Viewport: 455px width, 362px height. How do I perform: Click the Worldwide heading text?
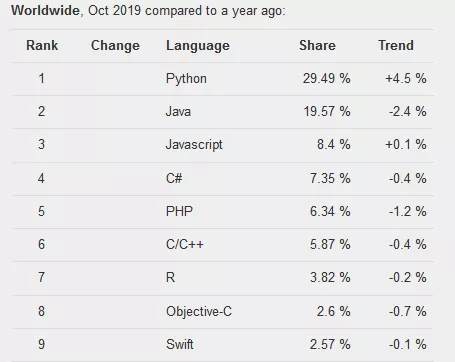coord(45,11)
